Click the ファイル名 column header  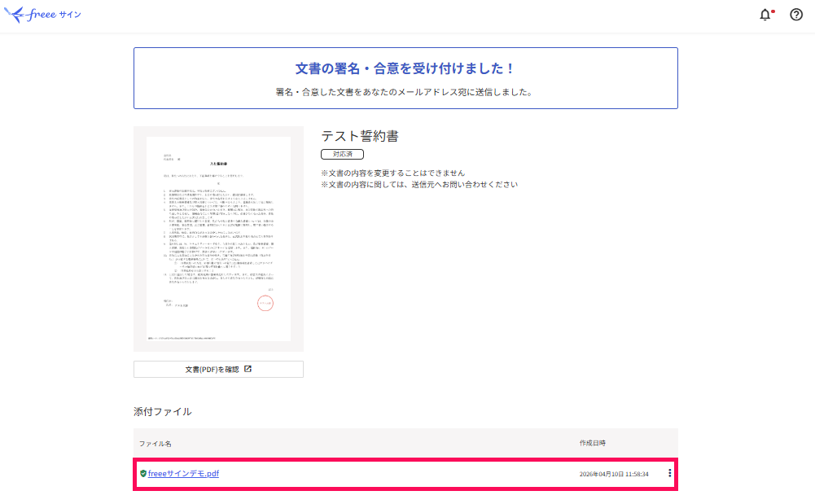coord(155,444)
